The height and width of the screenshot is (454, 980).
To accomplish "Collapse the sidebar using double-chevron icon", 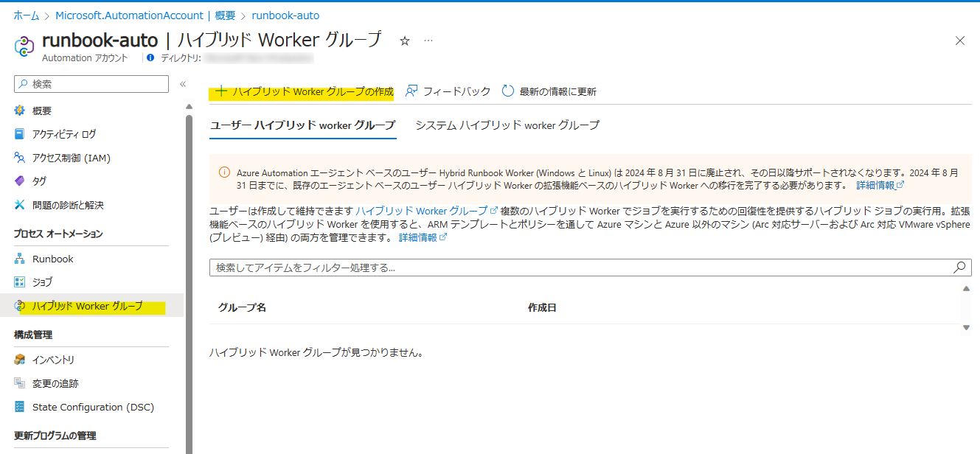I will (183, 84).
